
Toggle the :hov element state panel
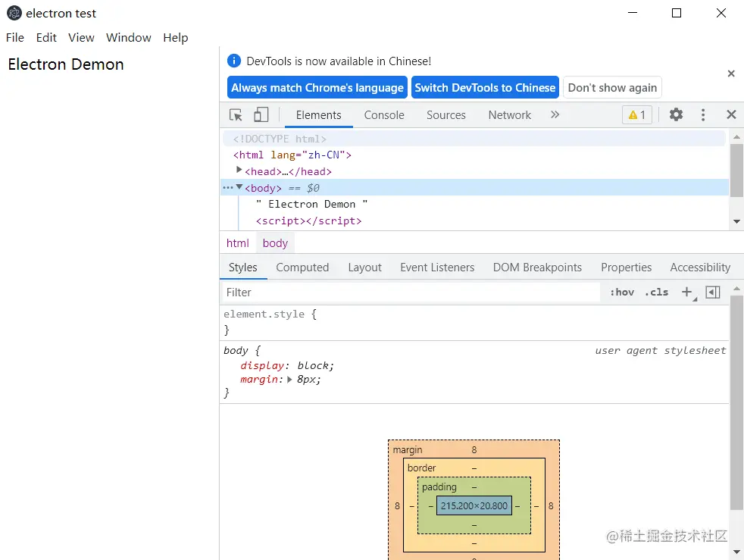(622, 292)
